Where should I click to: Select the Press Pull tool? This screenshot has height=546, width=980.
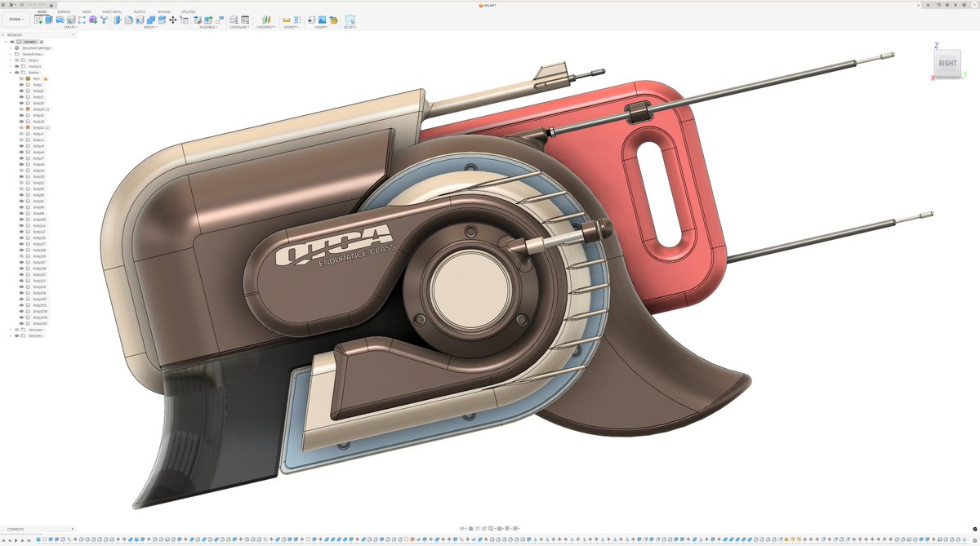tap(117, 20)
